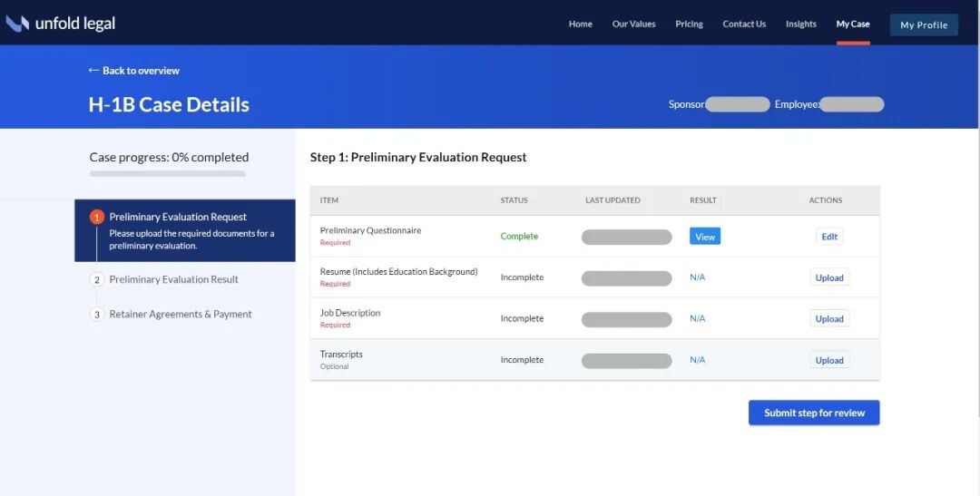Click the H-1B Case Details heading

(x=169, y=104)
